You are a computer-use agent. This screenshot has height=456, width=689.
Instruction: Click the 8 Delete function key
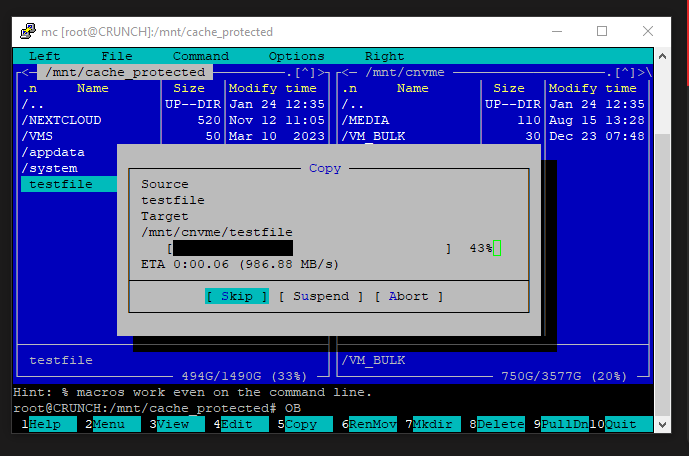pos(497,424)
